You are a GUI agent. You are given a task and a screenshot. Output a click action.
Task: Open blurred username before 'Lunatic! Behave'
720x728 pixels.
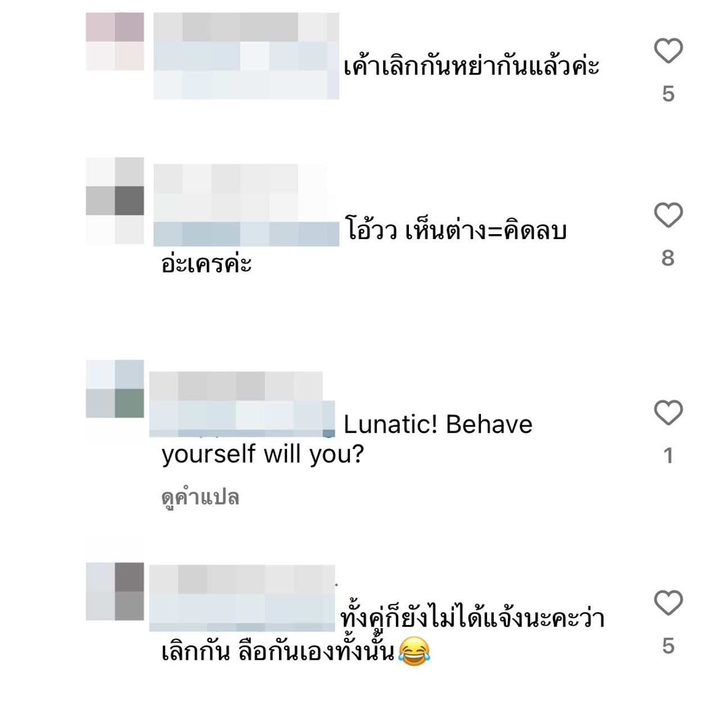[x=242, y=404]
